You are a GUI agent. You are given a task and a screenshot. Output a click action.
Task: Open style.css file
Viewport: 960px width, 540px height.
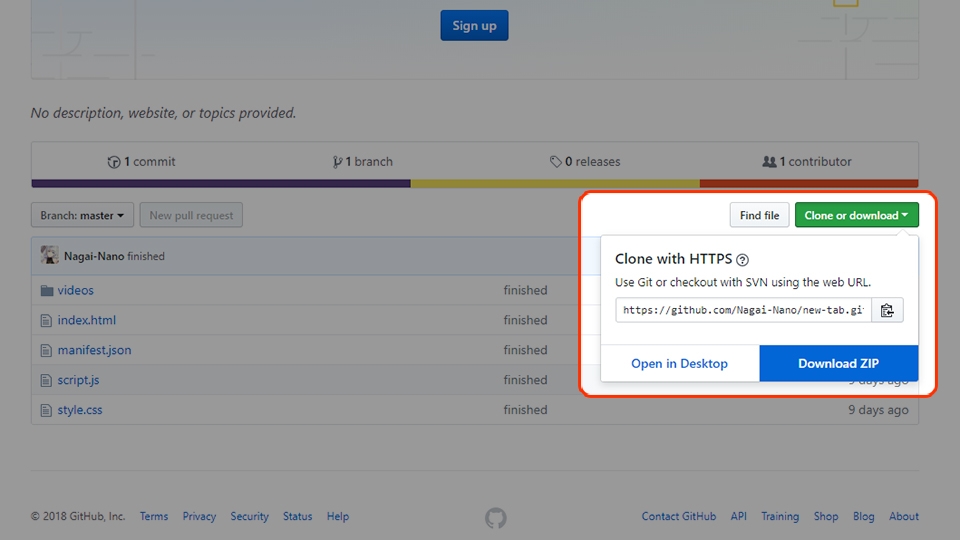[x=80, y=410]
